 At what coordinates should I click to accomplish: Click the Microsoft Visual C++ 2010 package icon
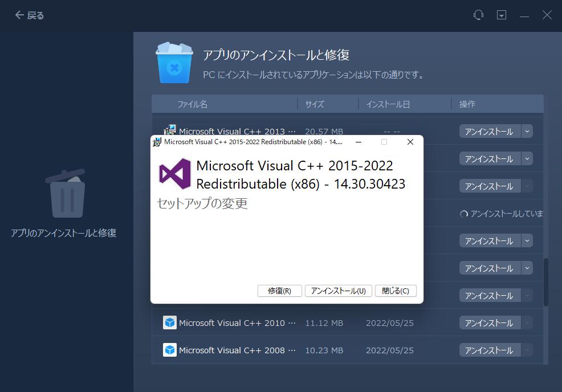pyautogui.click(x=170, y=323)
